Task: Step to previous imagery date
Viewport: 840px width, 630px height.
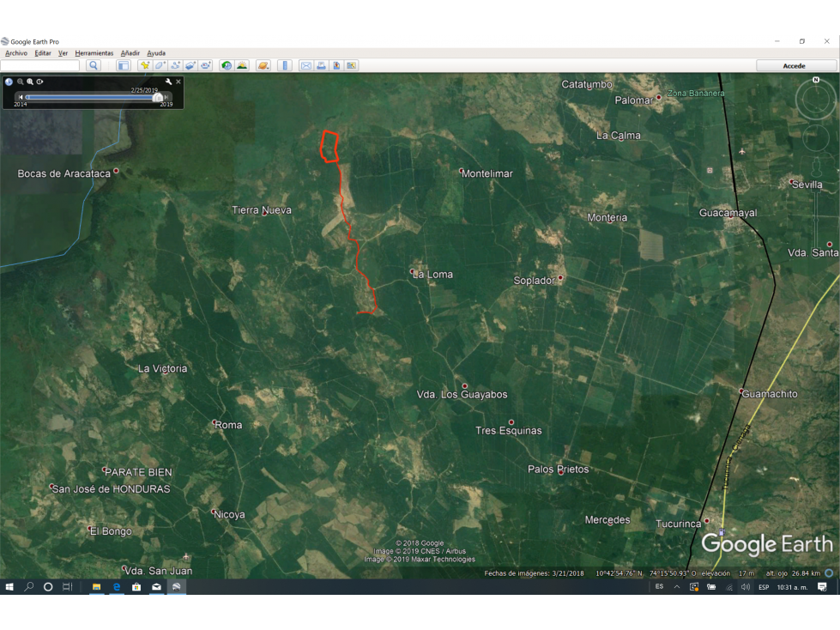Action: [x=21, y=97]
